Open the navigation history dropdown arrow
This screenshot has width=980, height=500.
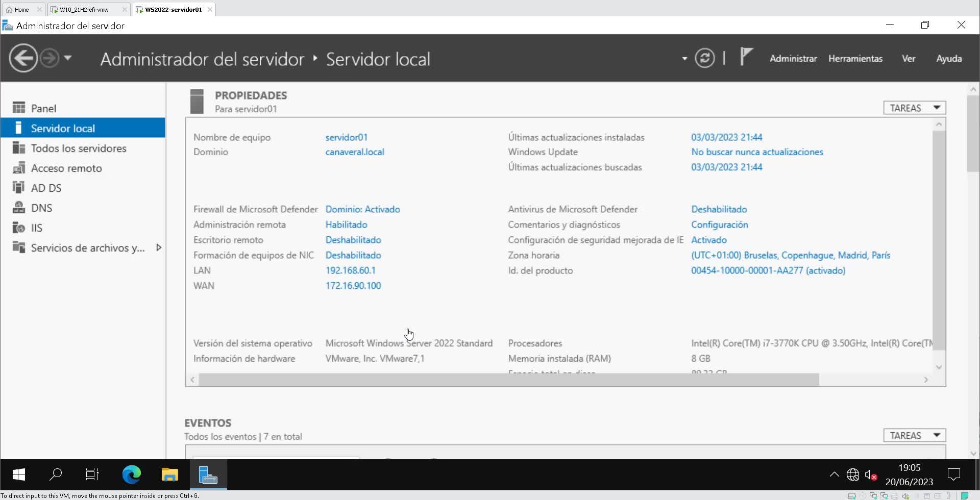tap(68, 58)
